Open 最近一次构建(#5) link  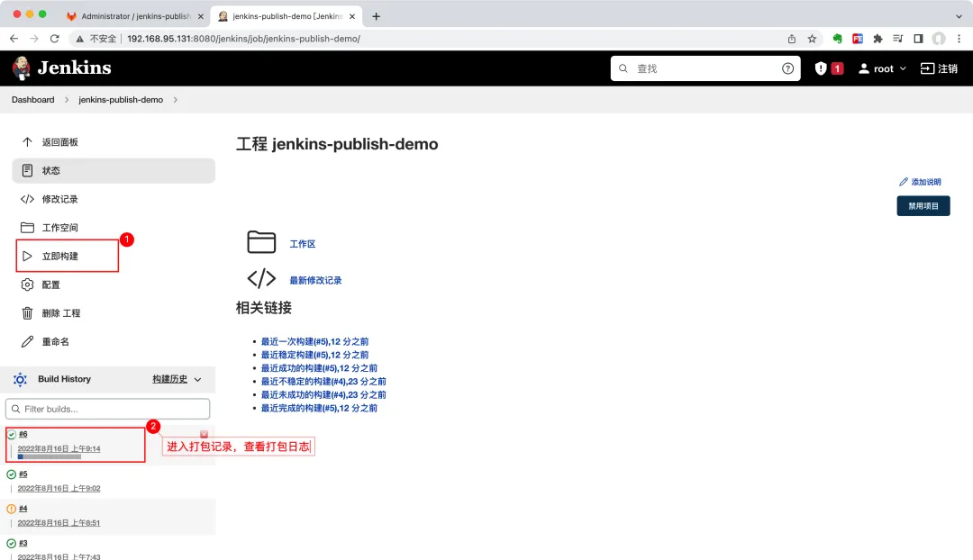pyautogui.click(x=314, y=342)
